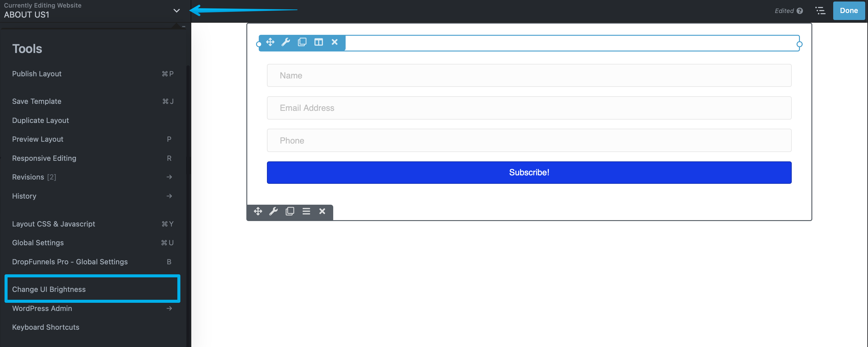868x347 pixels.
Task: Click the right edge handle of the selected column
Action: coord(799,44)
